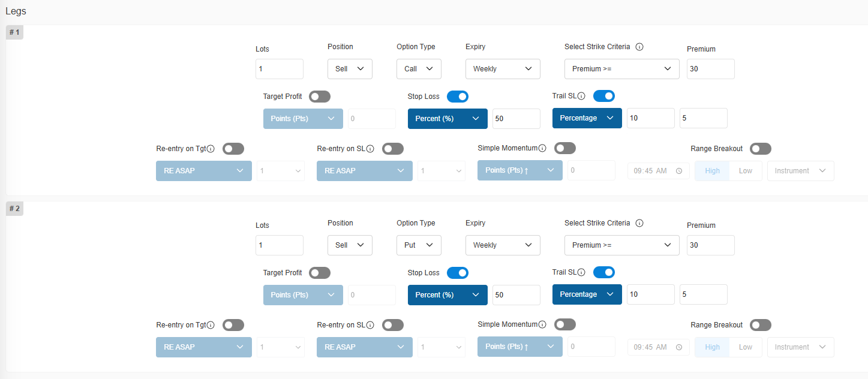Select the # 2 leg tab label
Viewport: 868px width, 379px height.
pos(14,209)
